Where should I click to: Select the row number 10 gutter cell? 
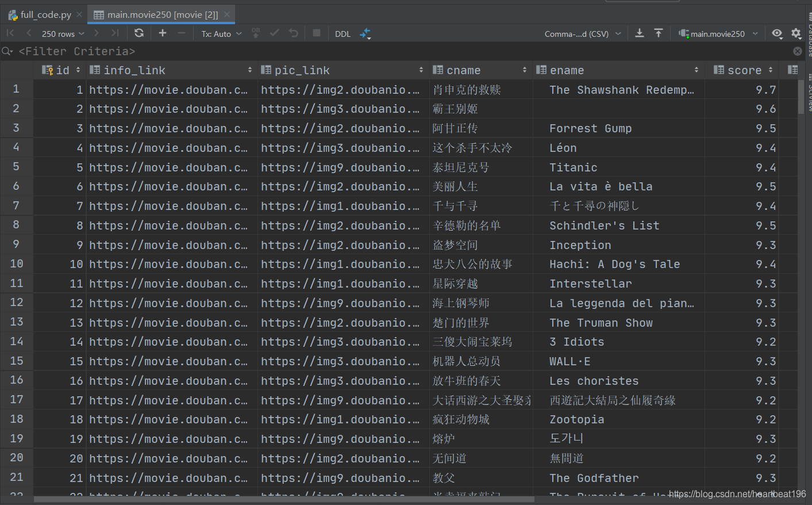(x=17, y=264)
